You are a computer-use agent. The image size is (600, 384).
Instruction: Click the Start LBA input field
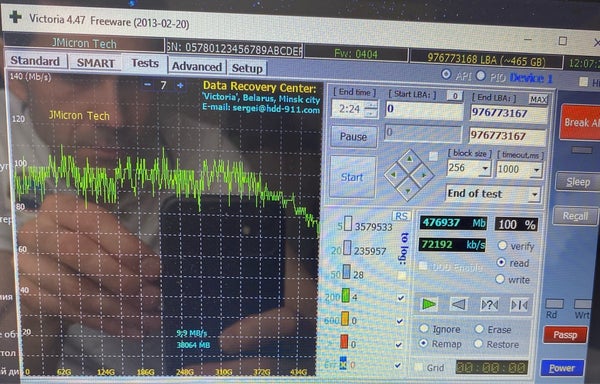pos(424,110)
